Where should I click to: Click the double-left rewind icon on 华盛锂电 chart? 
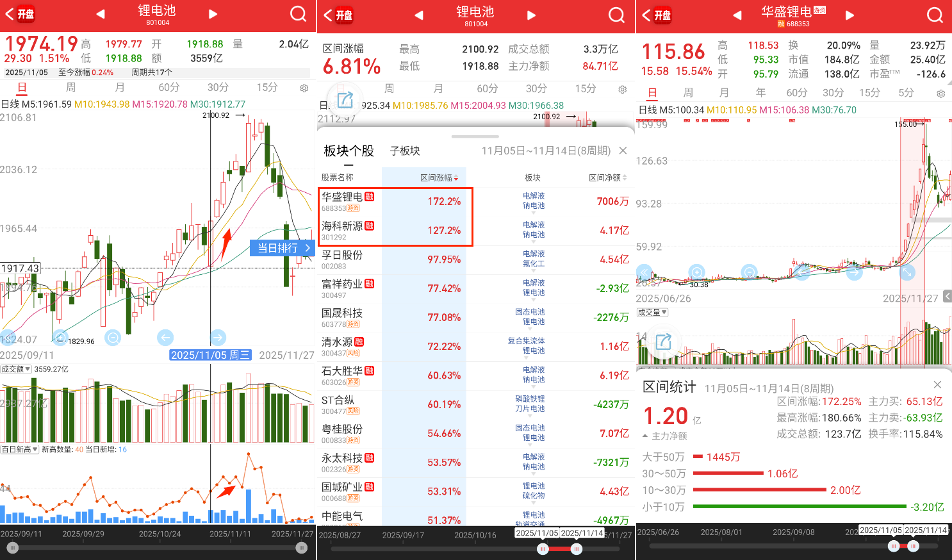(644, 272)
